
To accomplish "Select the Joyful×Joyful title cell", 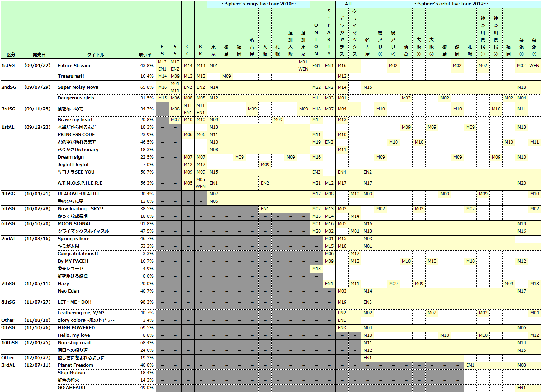I will (96, 165).
